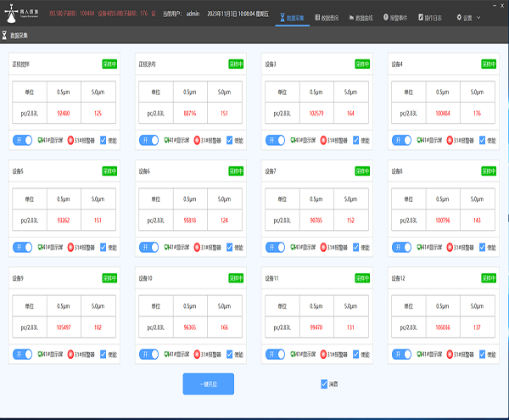Click the 当前用户 admin label
The height and width of the screenshot is (420, 509).
point(182,14)
